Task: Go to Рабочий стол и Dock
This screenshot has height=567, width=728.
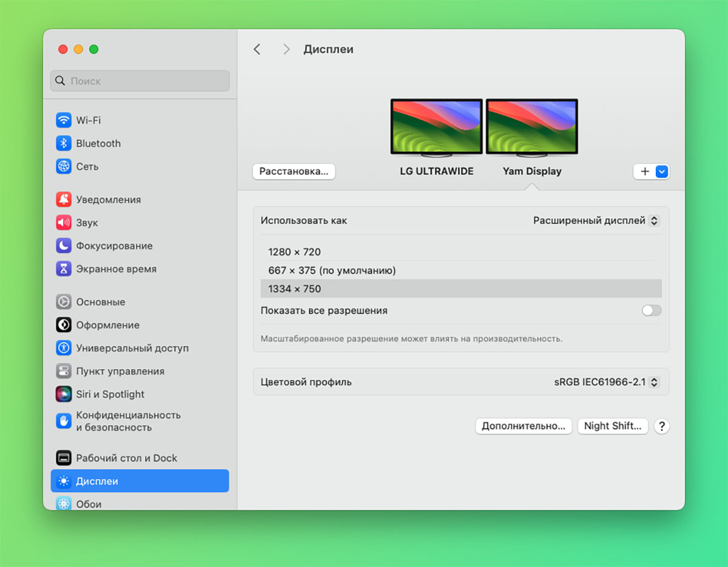Action: [126, 458]
